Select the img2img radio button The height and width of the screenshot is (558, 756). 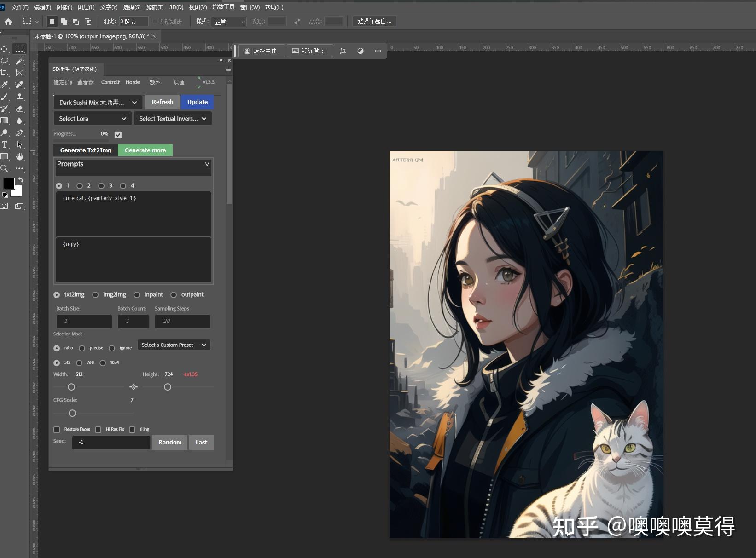point(95,295)
